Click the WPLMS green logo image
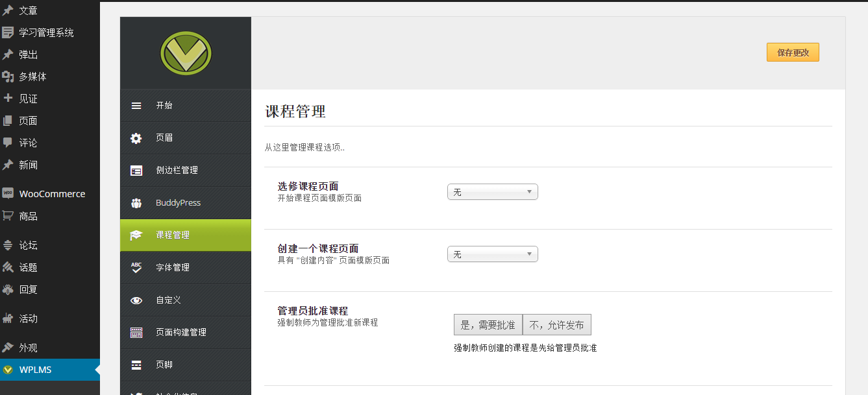This screenshot has height=395, width=868. [x=186, y=53]
